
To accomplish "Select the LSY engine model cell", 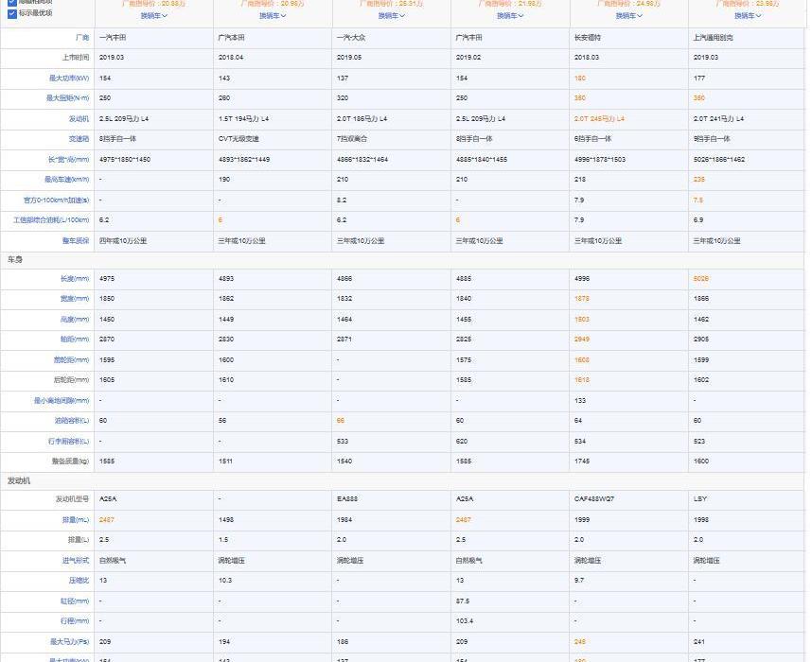I will pyautogui.click(x=700, y=499).
